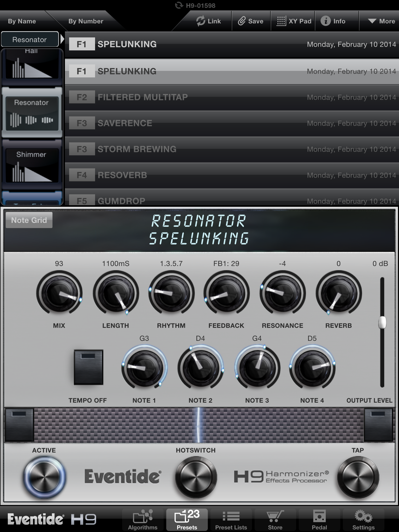The height and width of the screenshot is (532, 399).
Task: Click the NOTE 2 knob
Action: click(x=201, y=368)
